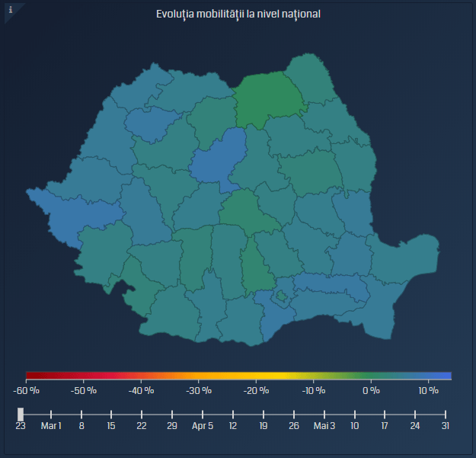Jump to Mai 3 on the timeline
The image size is (476, 458).
(x=324, y=414)
